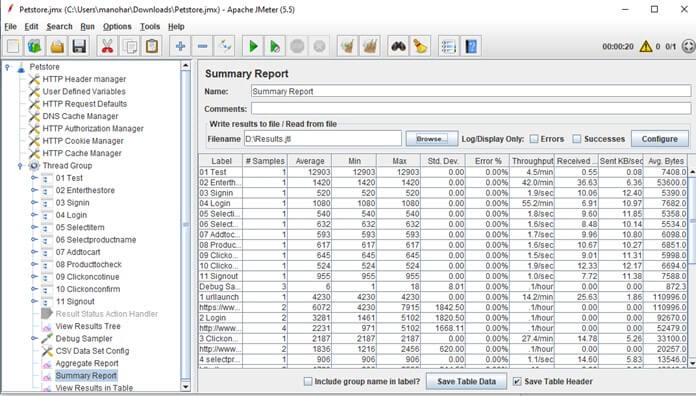Screen dimensions: 696x396
Task: Expand the Debug Sampler node
Action: [34, 338]
